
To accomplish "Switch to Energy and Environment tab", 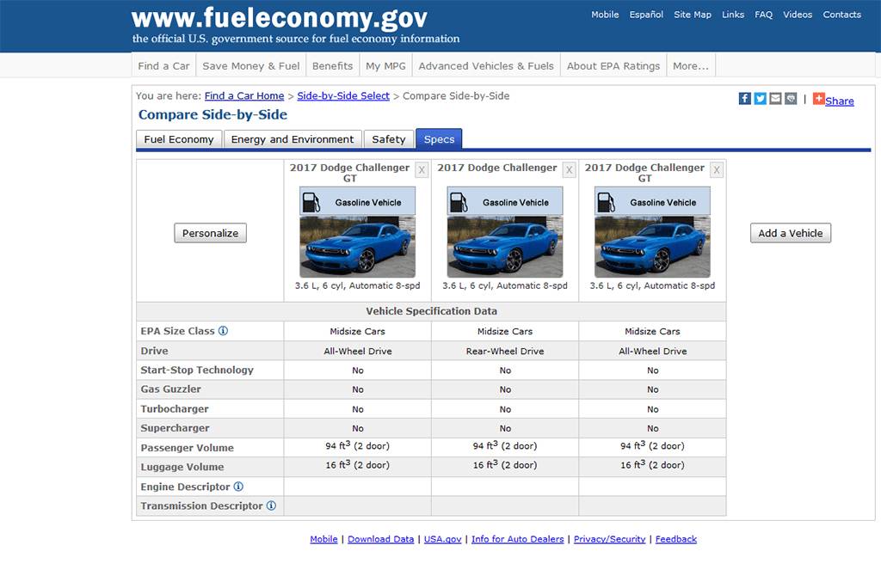I will click(293, 139).
